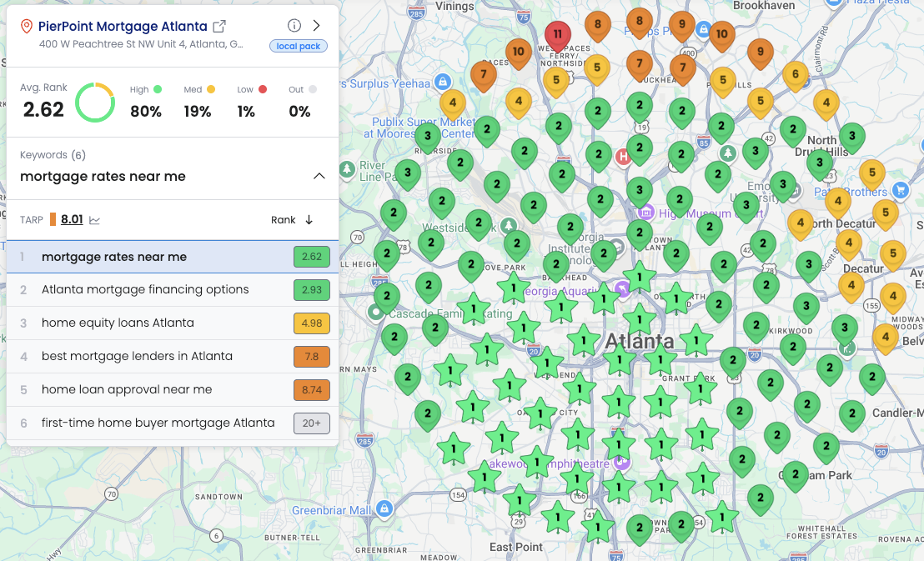Screen dimensions: 924x561
Task: Open PierPoint Mortgage Atlanta title link
Action: click(x=123, y=27)
